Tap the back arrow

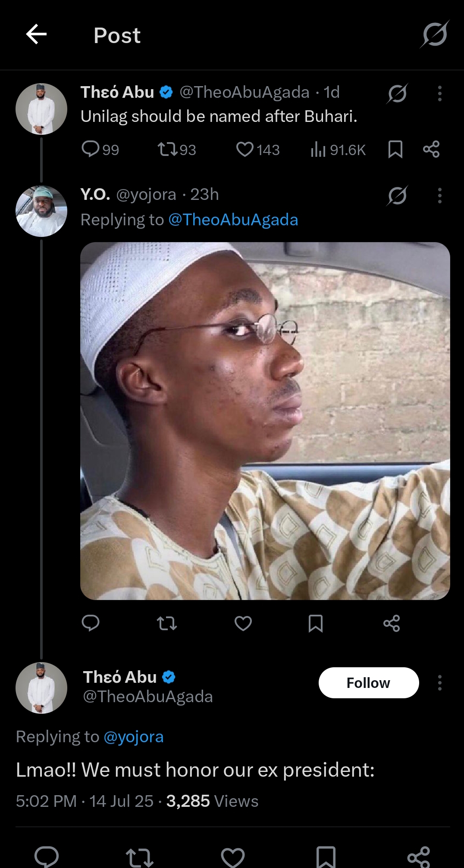(36, 34)
